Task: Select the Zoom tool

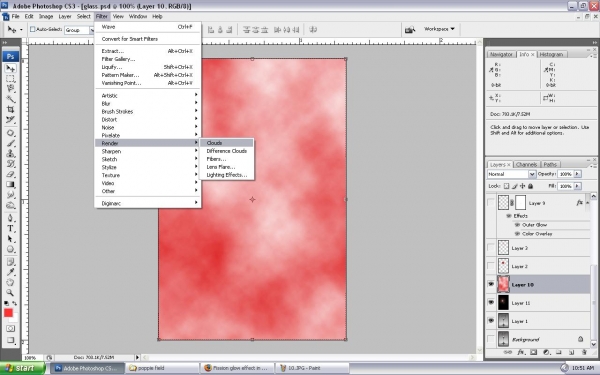Action: click(10, 293)
